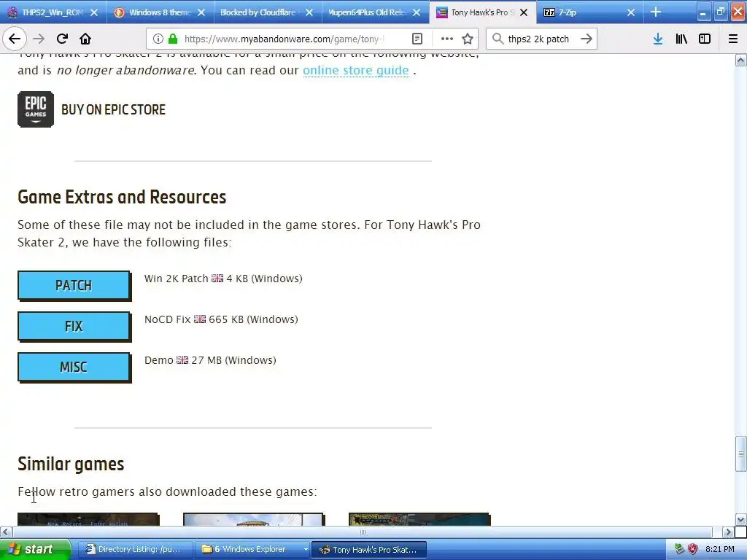Toggle reader view in address bar

pos(417,39)
